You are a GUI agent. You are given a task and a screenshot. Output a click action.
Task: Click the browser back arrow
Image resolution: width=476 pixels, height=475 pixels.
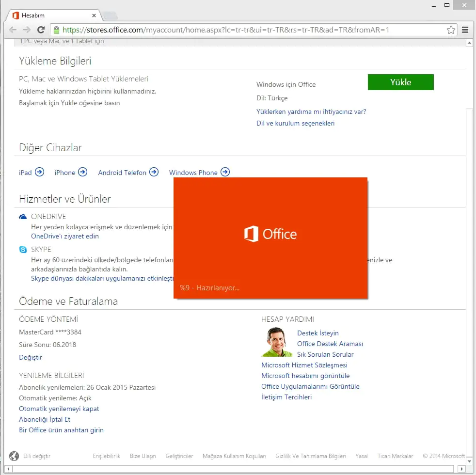click(13, 30)
